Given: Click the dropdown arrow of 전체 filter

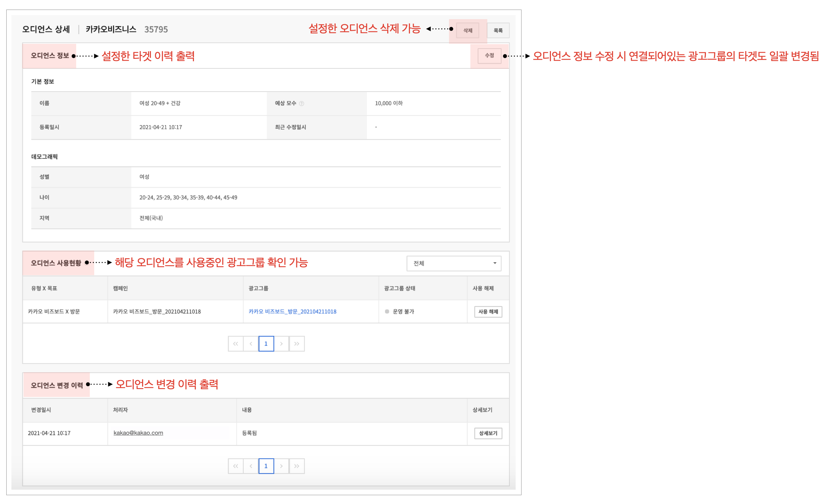Looking at the screenshot, I should coord(495,263).
